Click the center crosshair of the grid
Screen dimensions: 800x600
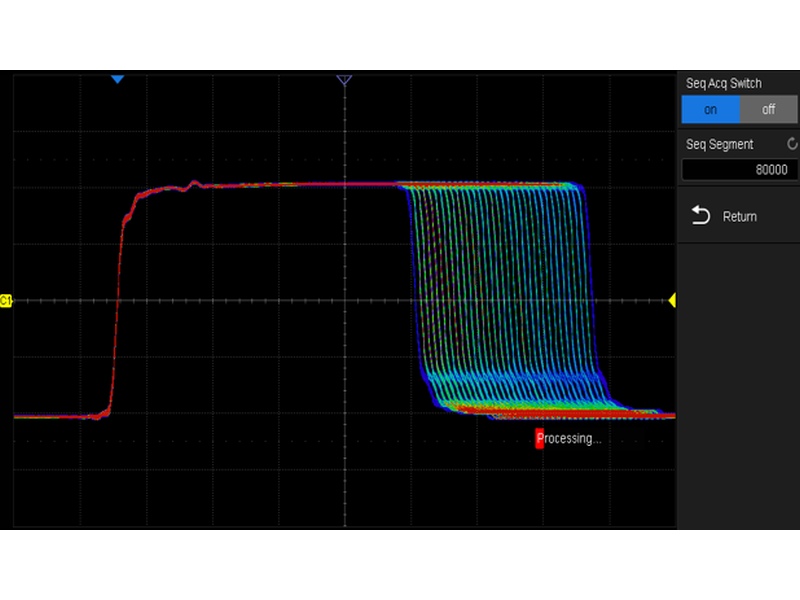tap(344, 300)
